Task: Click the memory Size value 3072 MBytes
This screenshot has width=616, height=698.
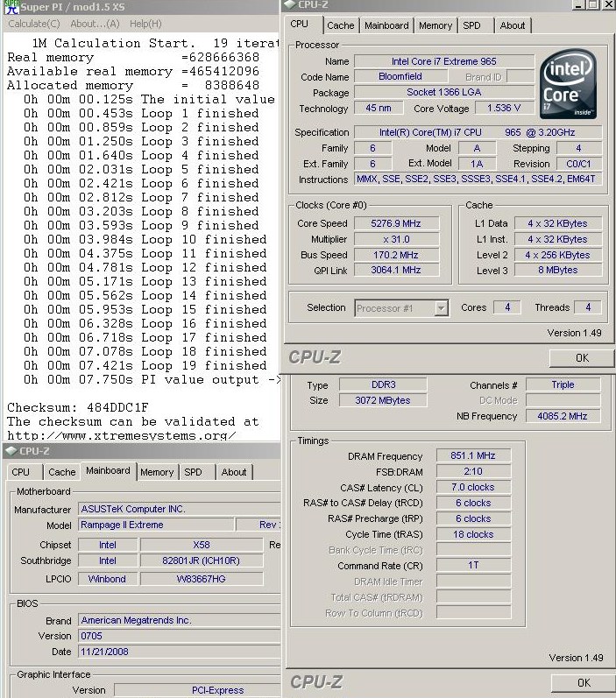Action: point(383,400)
